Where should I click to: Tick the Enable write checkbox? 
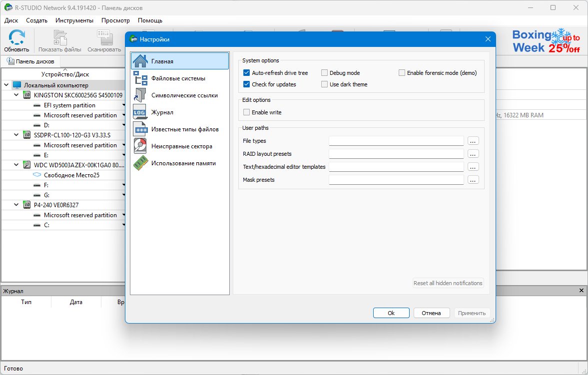coord(246,112)
